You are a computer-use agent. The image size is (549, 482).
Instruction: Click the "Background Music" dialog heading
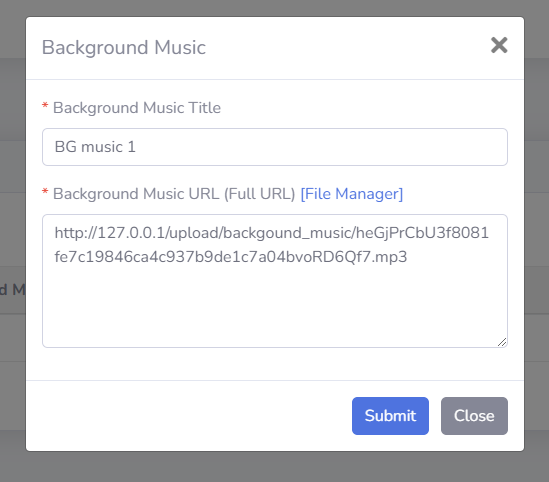pyautogui.click(x=124, y=47)
